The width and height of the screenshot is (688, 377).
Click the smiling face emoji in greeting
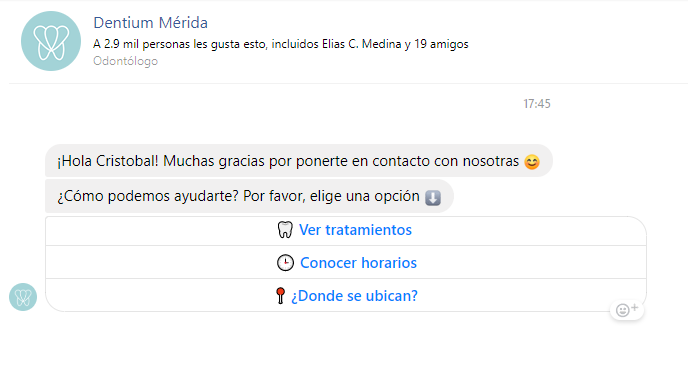point(532,162)
